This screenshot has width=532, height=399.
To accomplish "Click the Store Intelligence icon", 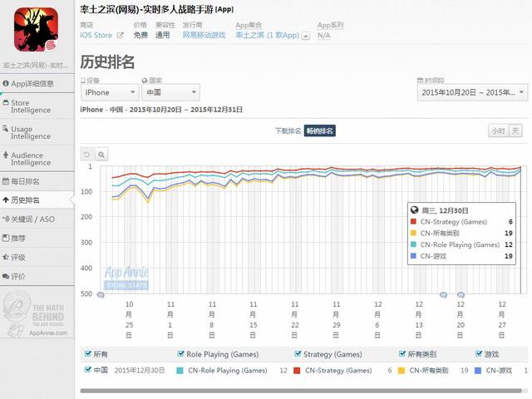I will (x=6, y=102).
